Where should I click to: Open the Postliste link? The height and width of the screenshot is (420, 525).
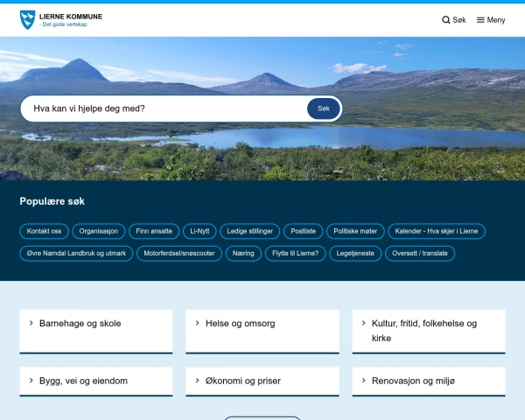coord(303,231)
